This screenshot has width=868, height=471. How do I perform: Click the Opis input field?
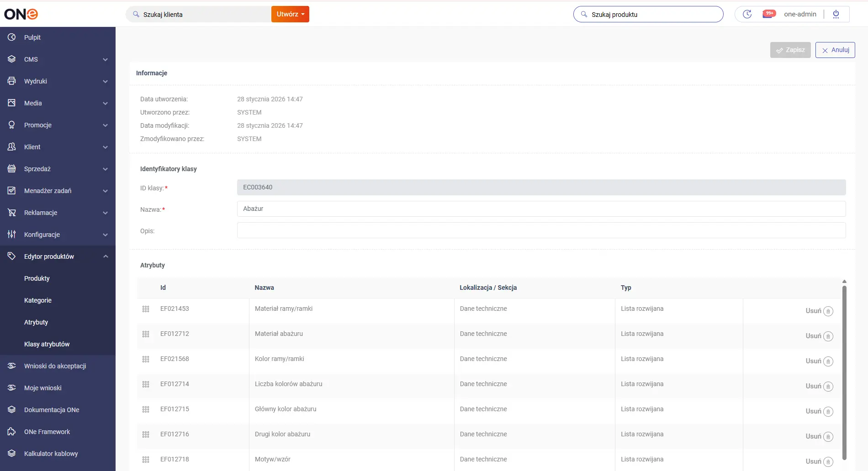click(541, 230)
